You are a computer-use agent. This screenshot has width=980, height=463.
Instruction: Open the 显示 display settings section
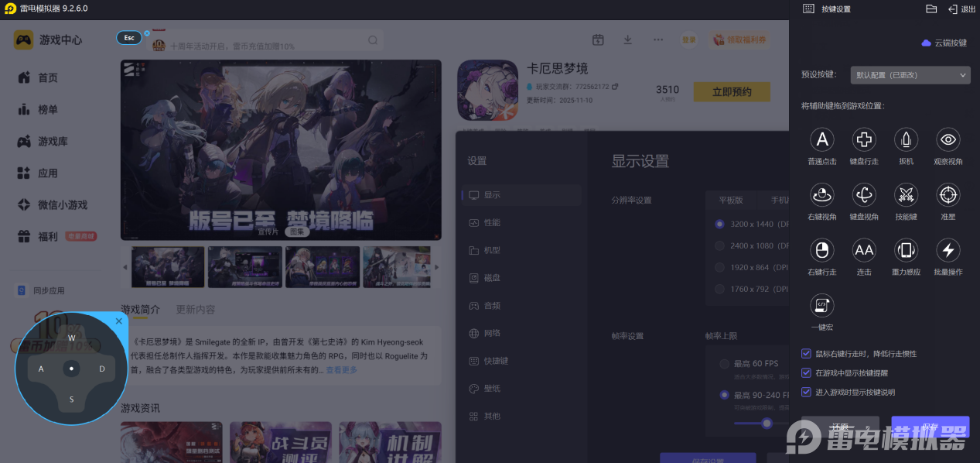click(x=521, y=195)
